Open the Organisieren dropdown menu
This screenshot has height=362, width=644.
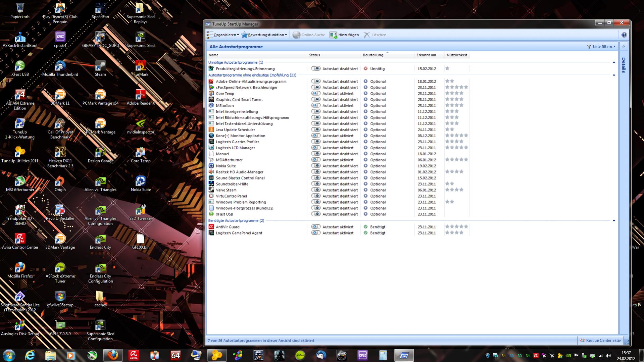tap(223, 35)
